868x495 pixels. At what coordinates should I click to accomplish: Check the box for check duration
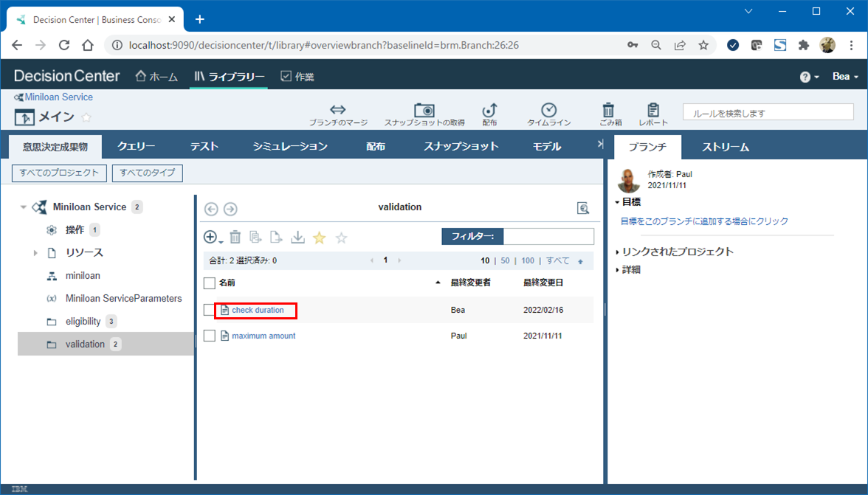pyautogui.click(x=209, y=310)
